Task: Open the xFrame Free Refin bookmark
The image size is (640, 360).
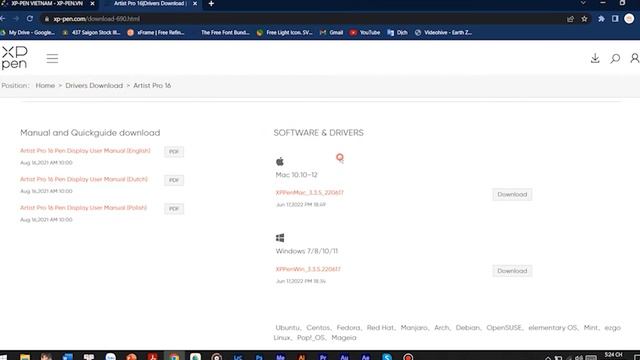Action: tap(156, 33)
